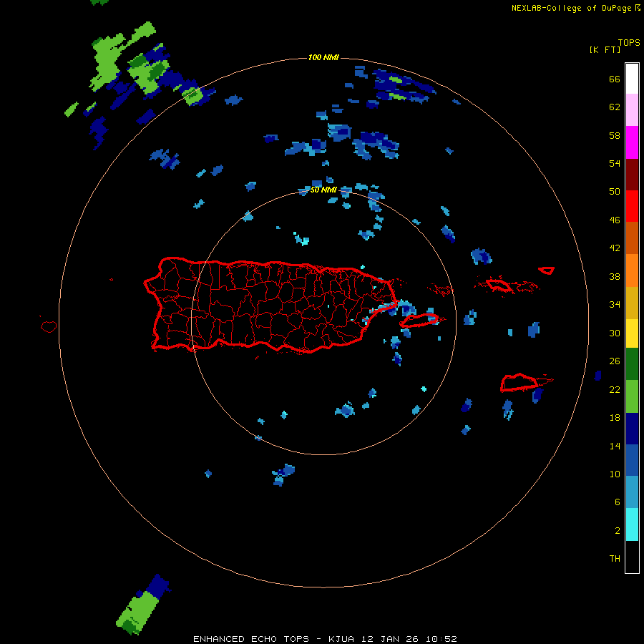Click the white swatch in the tops legend

click(632, 79)
